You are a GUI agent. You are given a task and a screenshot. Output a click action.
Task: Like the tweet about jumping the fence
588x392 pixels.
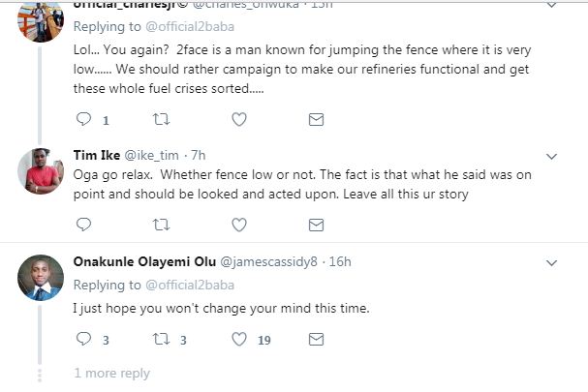tap(238, 120)
